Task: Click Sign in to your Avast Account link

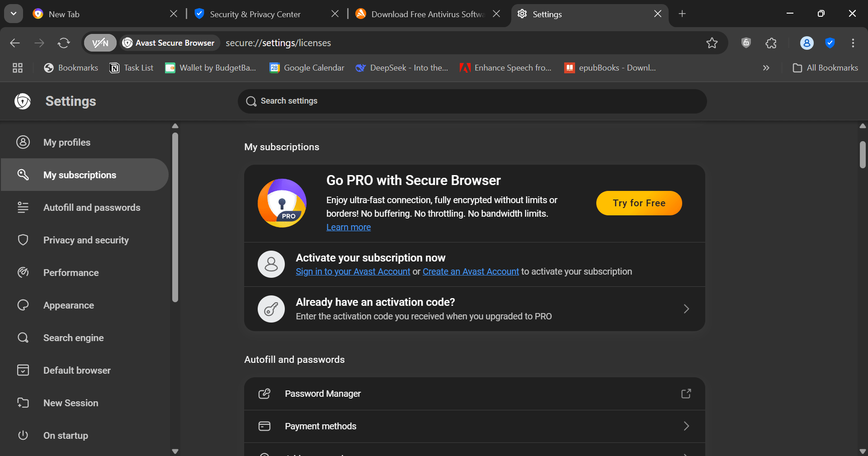Action: [x=353, y=271]
